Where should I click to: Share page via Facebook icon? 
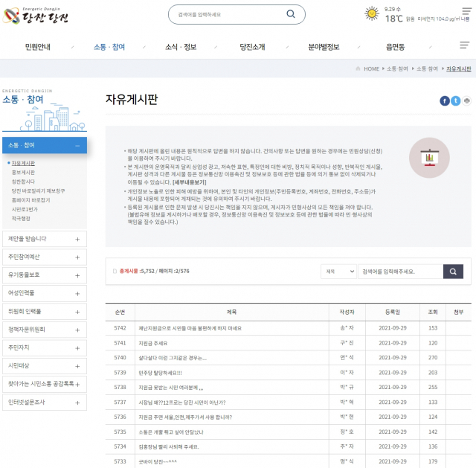tap(445, 100)
